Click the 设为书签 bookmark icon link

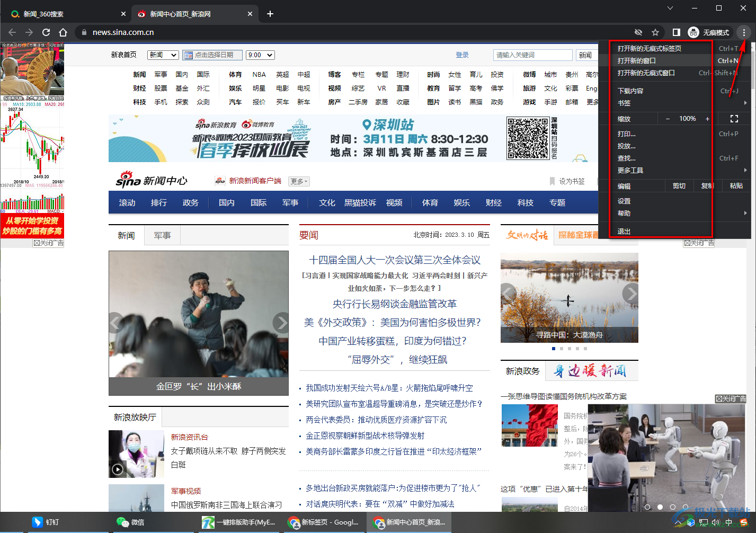[x=567, y=181]
